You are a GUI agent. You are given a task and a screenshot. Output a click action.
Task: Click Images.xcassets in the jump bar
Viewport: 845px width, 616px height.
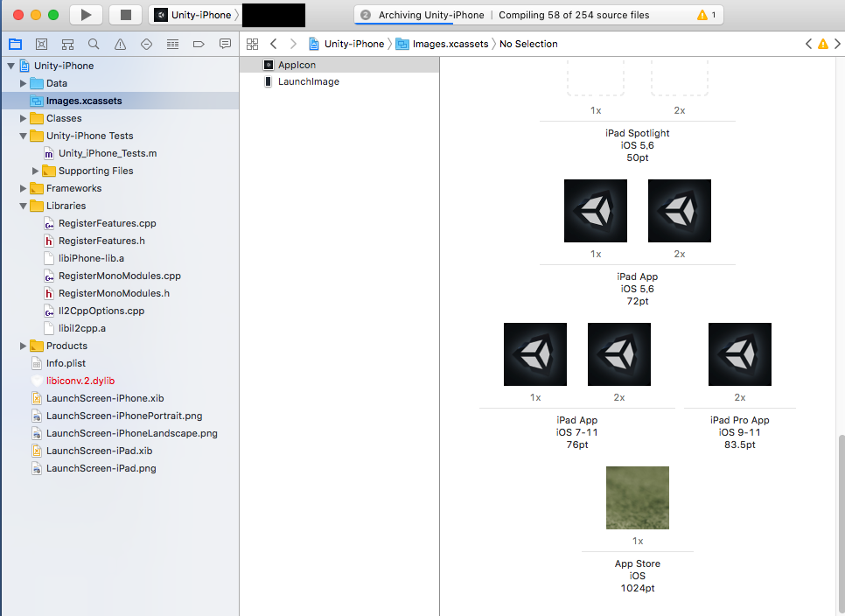[443, 44]
